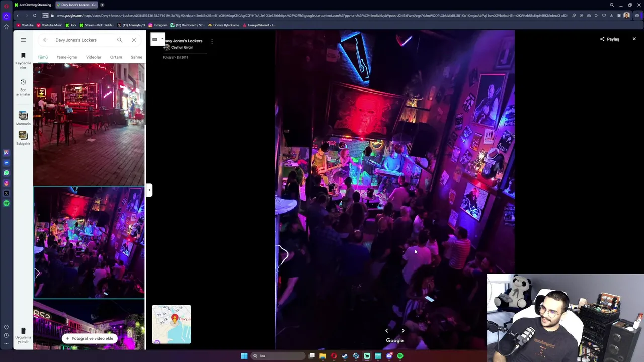Select the Tümü photo tab
The height and width of the screenshot is (362, 644).
(x=43, y=57)
